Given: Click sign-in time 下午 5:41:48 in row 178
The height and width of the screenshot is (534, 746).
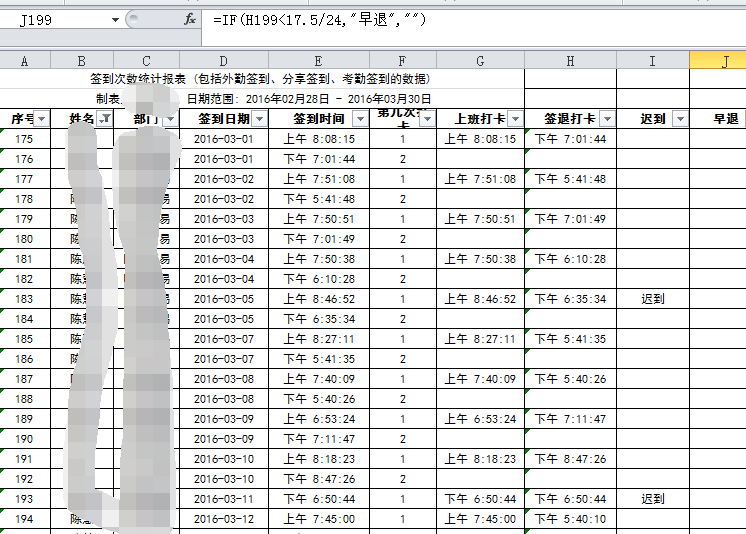Looking at the screenshot, I should pyautogui.click(x=319, y=199).
